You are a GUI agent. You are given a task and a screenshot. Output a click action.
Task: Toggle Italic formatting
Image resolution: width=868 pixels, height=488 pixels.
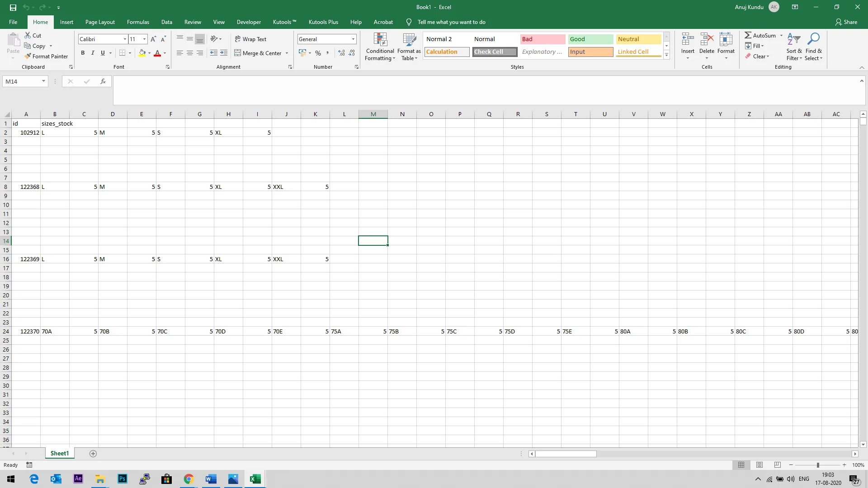93,53
